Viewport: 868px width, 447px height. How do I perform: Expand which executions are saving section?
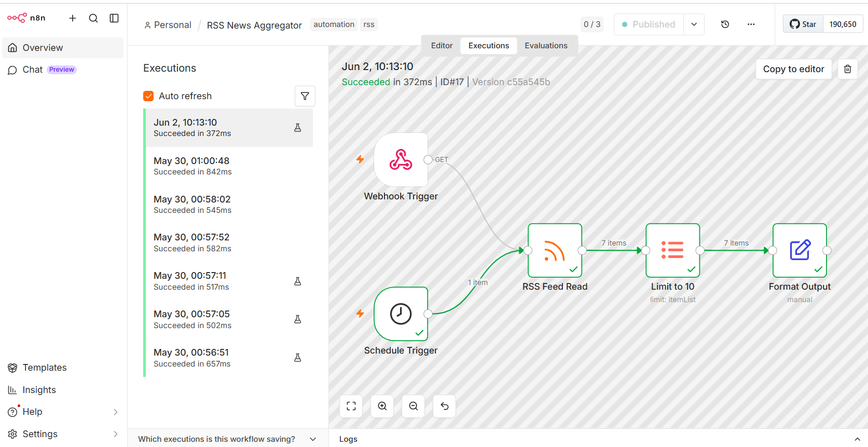pos(228,439)
